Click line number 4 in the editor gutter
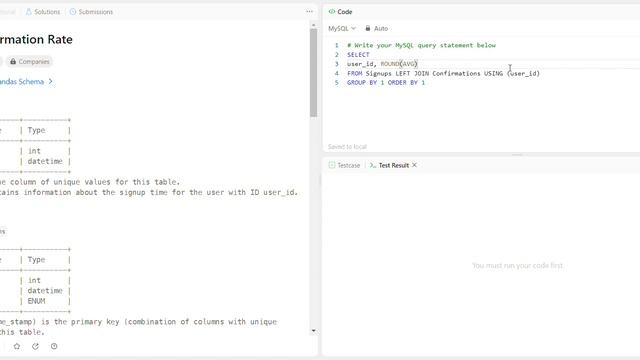The width and height of the screenshot is (640, 360). click(x=337, y=73)
